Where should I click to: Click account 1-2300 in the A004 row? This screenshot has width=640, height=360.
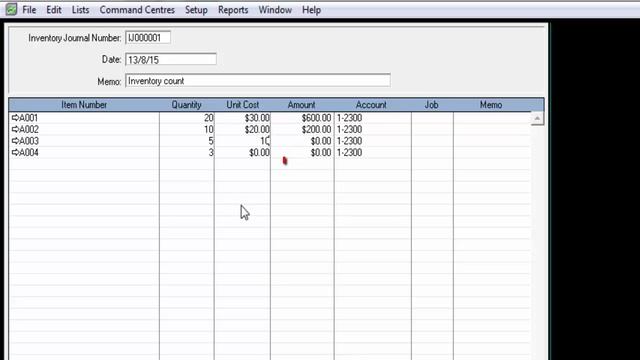[373, 152]
